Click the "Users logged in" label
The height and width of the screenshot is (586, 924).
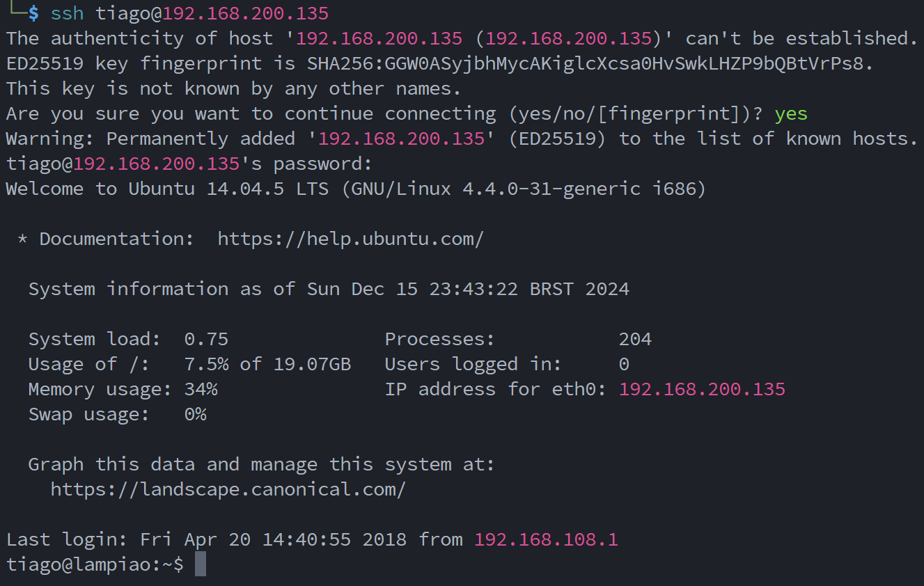pyautogui.click(x=473, y=364)
